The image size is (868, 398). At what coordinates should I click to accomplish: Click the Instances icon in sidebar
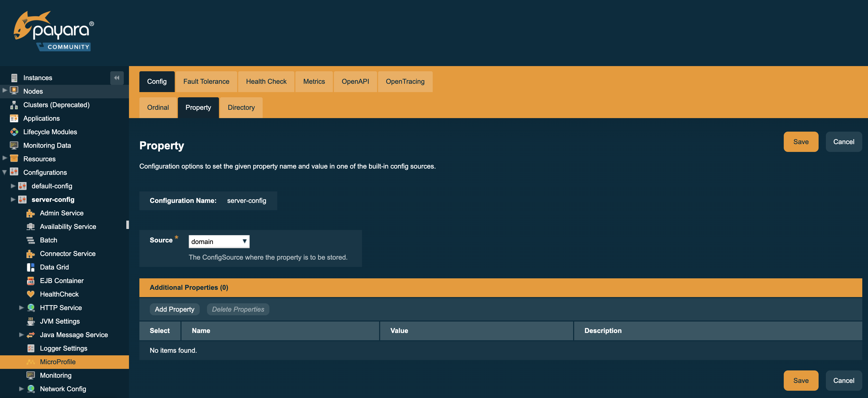[x=14, y=78]
